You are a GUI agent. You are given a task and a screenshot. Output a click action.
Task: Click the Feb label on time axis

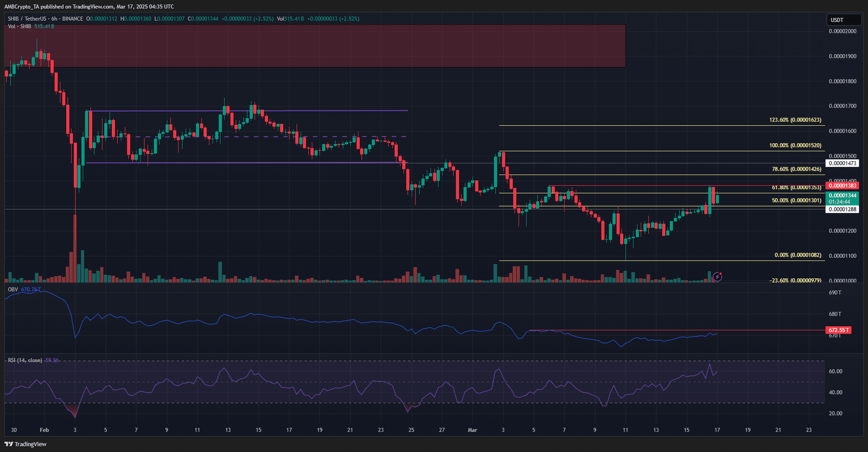[44, 430]
